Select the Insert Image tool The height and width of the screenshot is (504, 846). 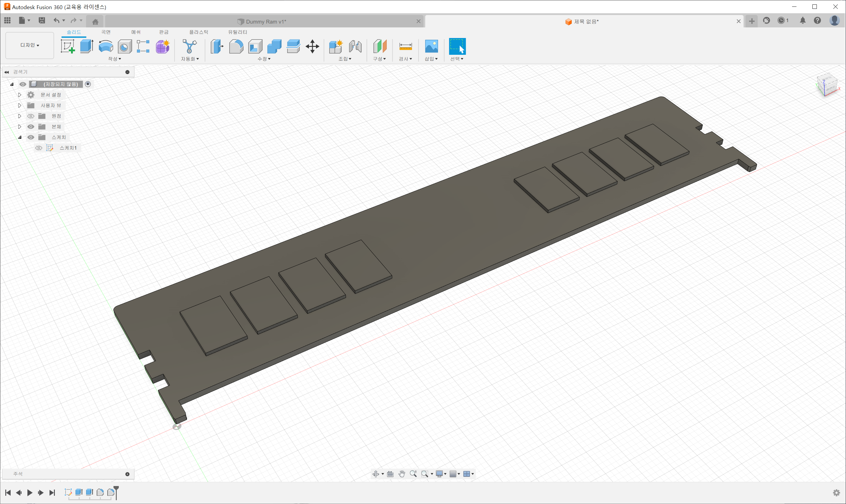pyautogui.click(x=432, y=46)
